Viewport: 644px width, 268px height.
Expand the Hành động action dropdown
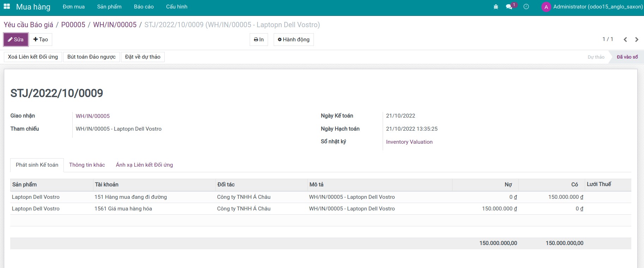[x=293, y=40]
